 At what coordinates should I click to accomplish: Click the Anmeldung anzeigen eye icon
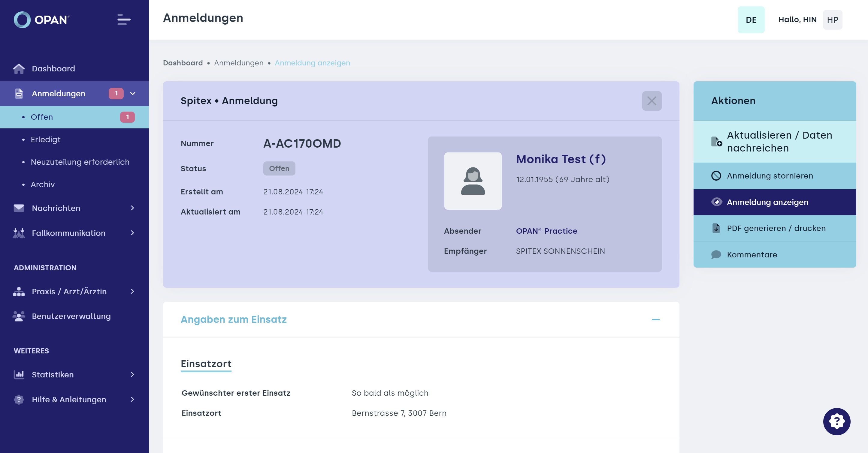pyautogui.click(x=716, y=202)
